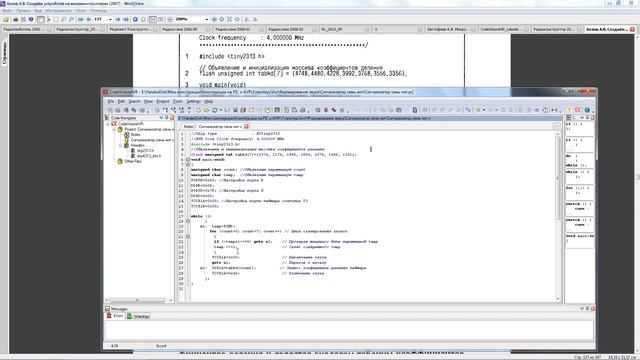This screenshot has width=640, height=360.
Task: Print the document from WinDjView toolbar
Action: tap(16, 19)
